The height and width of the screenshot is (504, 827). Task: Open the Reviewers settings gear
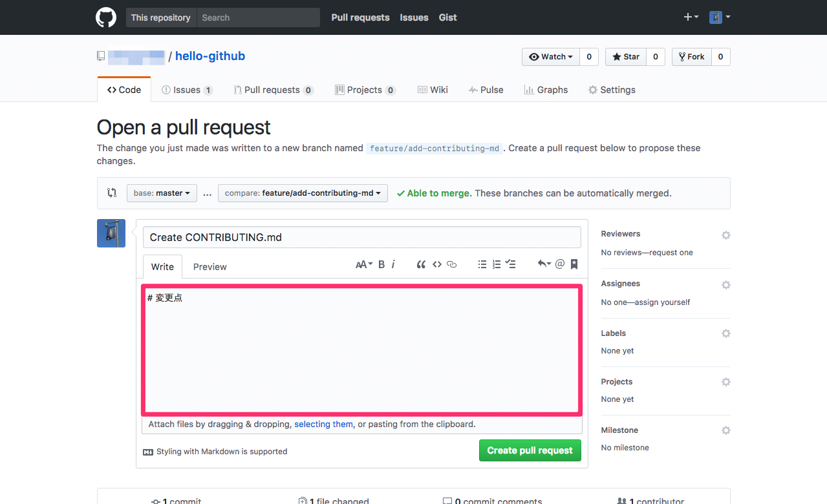pos(725,235)
